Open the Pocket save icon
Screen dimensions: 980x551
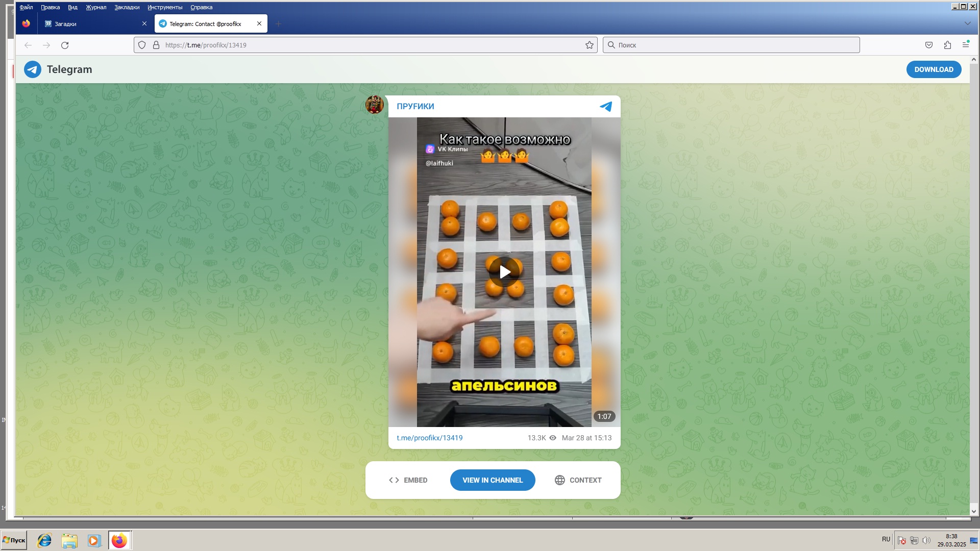(929, 45)
